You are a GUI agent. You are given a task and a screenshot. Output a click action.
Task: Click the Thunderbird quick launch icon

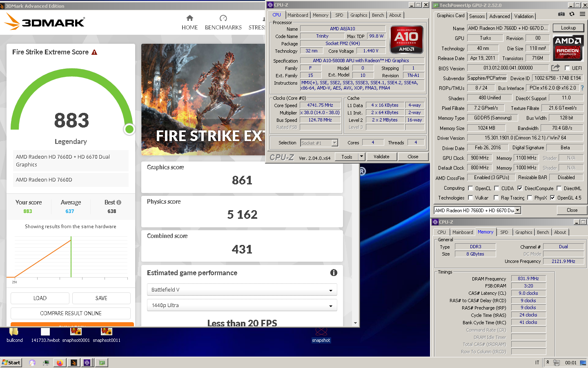pos(32,363)
